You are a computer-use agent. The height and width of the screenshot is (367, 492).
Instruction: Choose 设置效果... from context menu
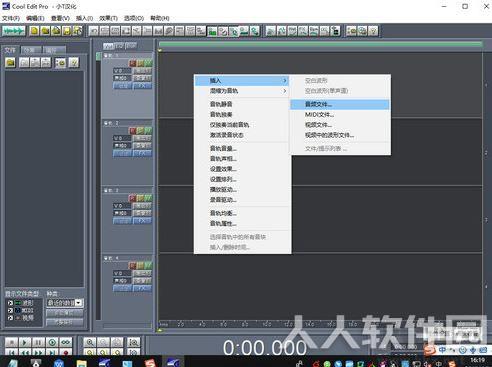point(242,169)
